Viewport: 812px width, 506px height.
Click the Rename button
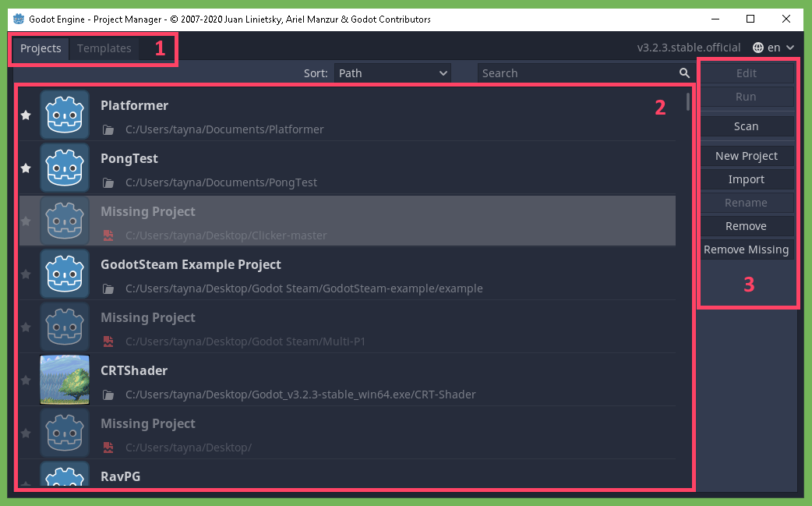click(x=747, y=203)
